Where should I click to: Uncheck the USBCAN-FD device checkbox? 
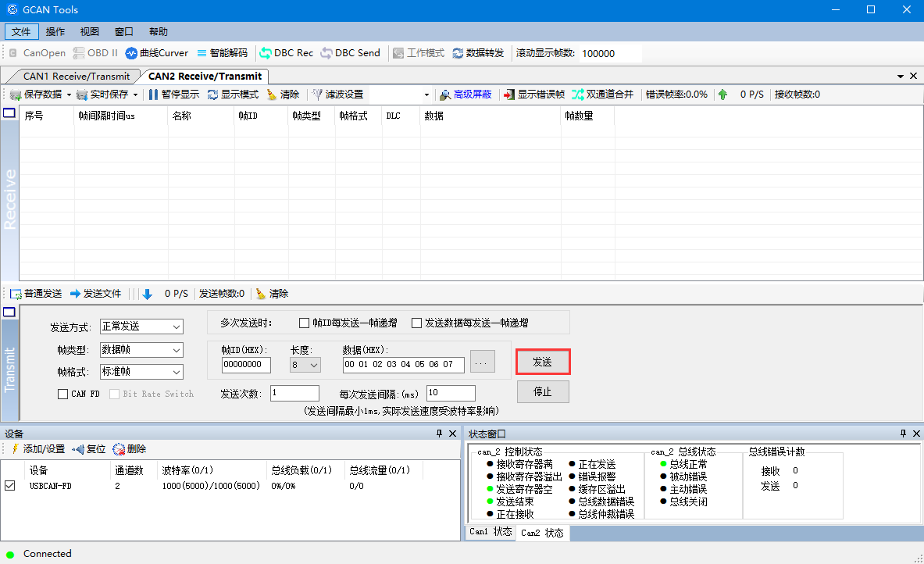point(10,485)
